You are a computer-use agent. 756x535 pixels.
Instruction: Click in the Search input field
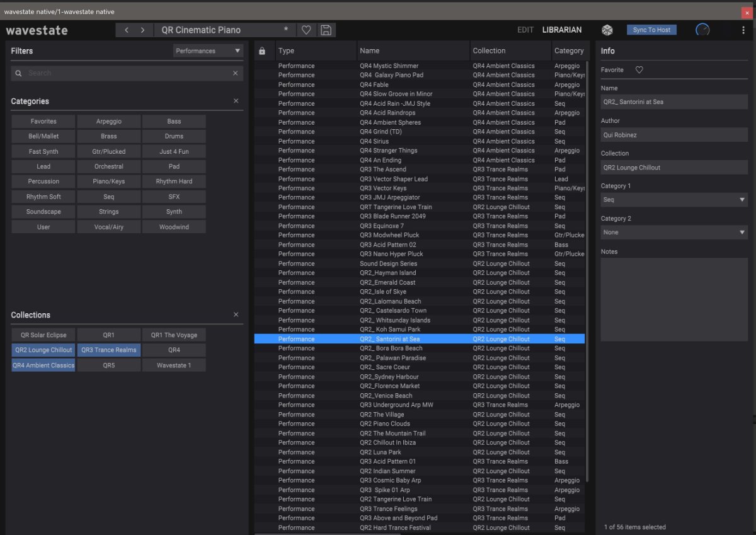[x=126, y=73]
